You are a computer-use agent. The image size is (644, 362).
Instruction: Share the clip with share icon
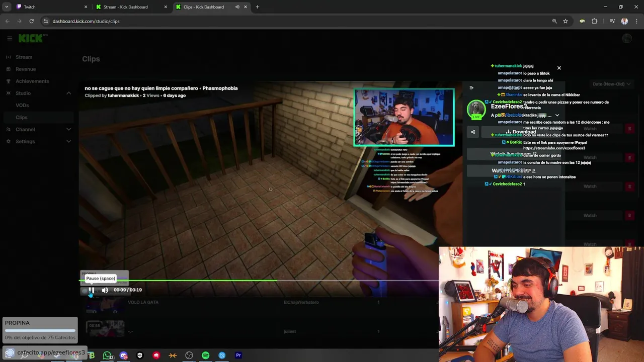473,132
